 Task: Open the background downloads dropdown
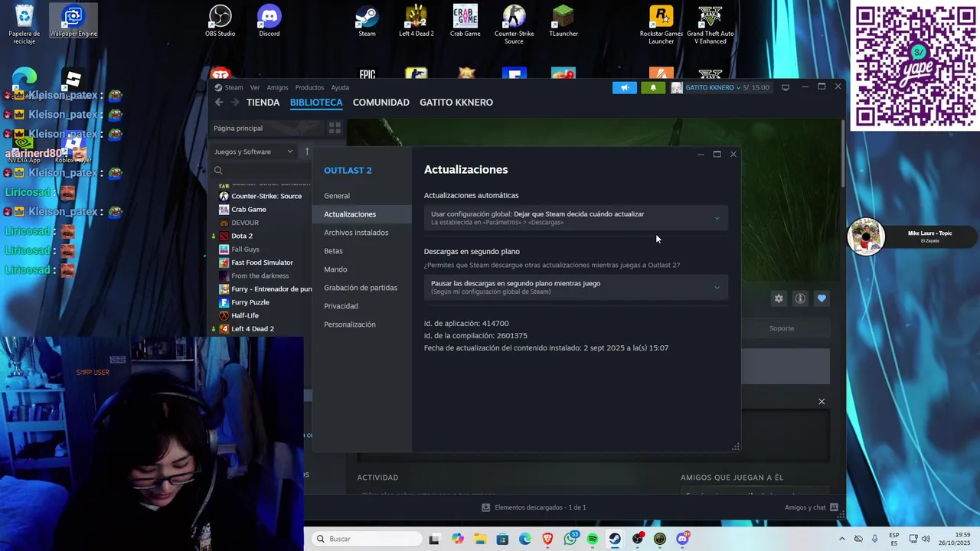576,287
